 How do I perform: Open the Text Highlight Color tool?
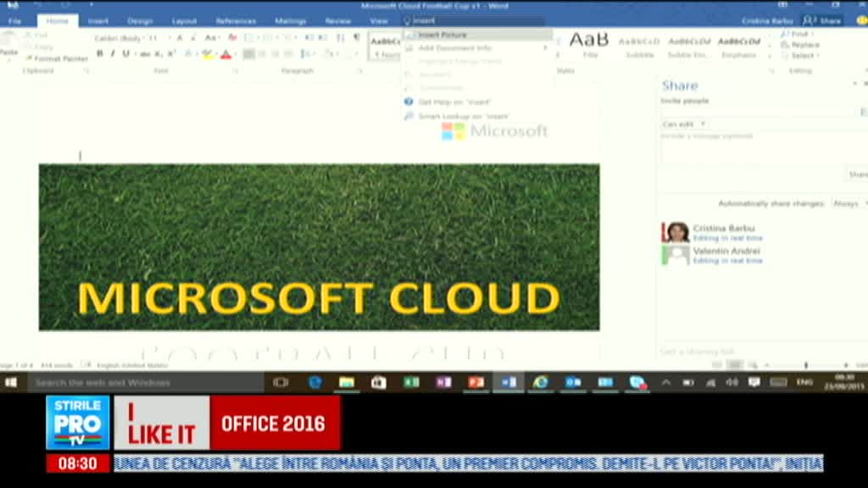(x=208, y=53)
